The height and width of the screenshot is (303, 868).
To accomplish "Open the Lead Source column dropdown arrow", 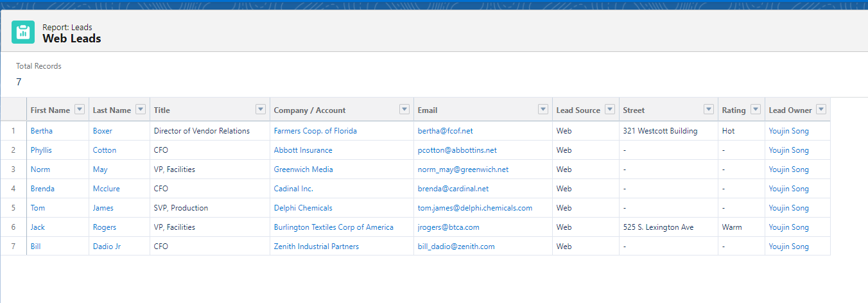I will point(610,109).
